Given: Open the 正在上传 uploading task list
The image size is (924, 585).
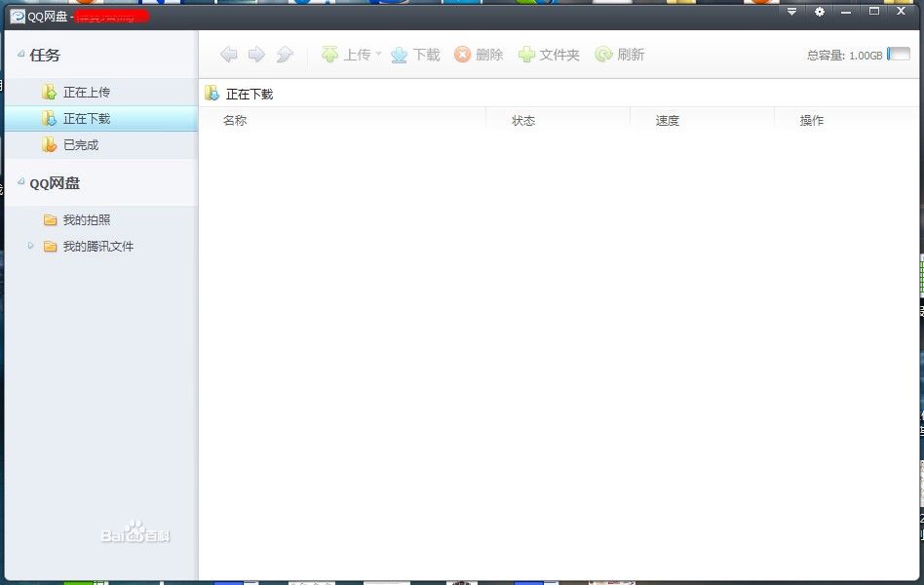Looking at the screenshot, I should pos(86,91).
